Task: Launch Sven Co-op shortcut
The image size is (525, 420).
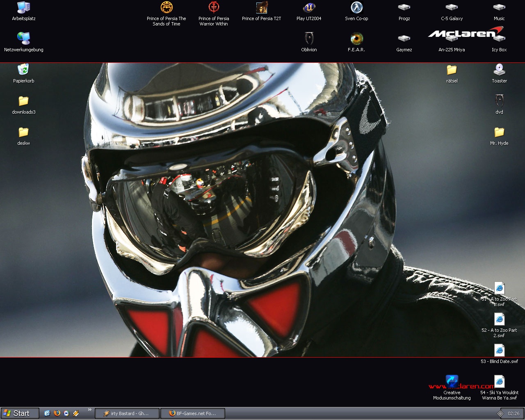Action: point(356,11)
